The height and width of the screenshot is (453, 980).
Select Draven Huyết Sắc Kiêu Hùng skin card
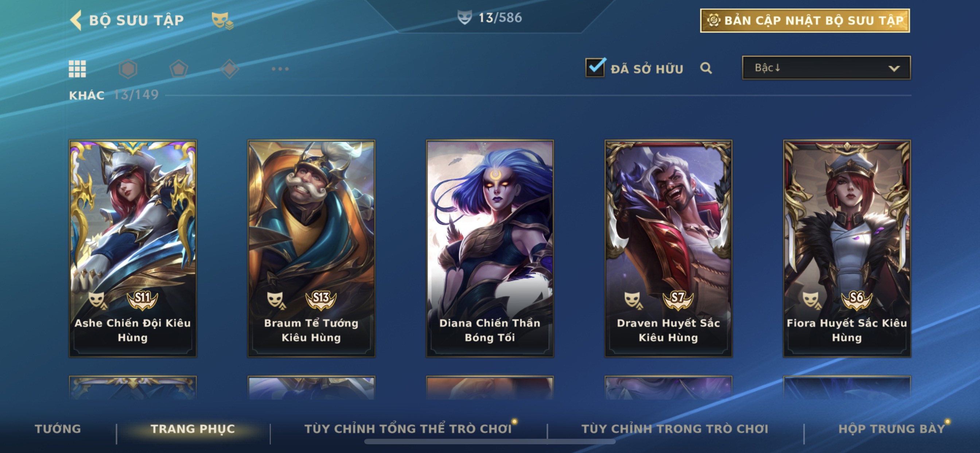point(668,249)
